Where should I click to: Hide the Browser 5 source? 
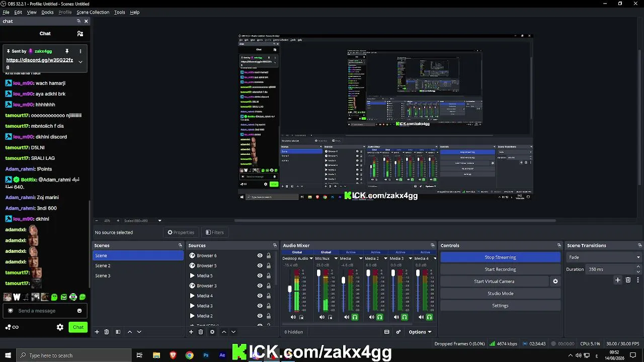tap(260, 265)
